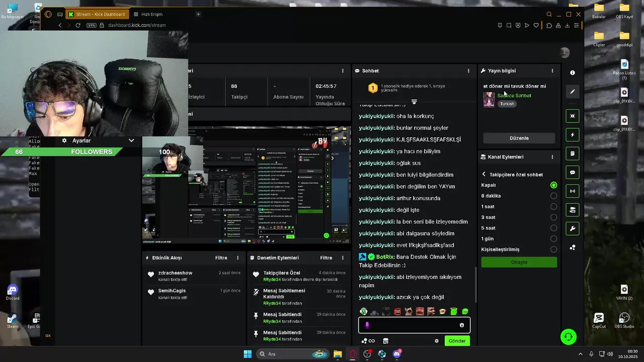Image resolution: width=644 pixels, height=362 pixels.
Task: Select the 6 dakika radio option
Action: tap(553, 196)
